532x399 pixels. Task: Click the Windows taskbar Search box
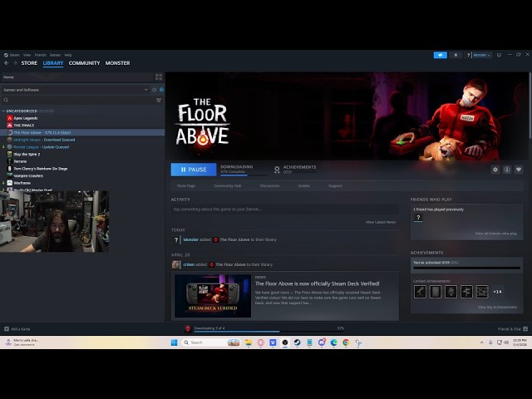pyautogui.click(x=211, y=342)
